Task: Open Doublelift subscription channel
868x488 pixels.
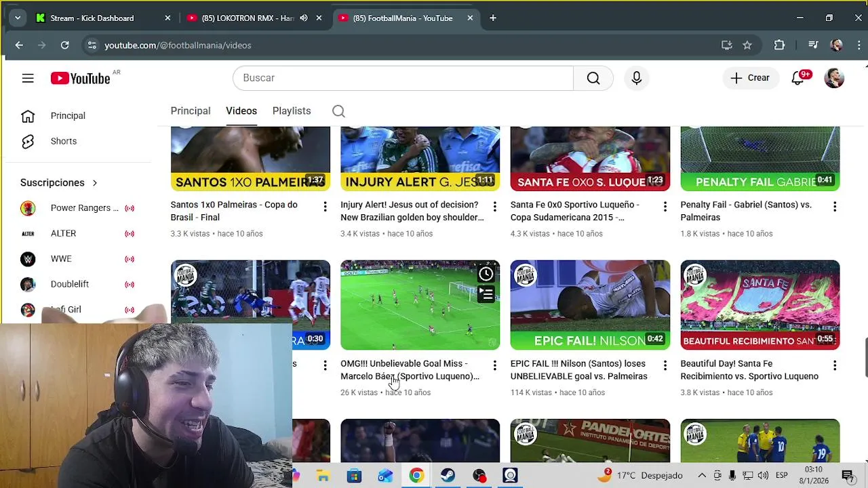Action: click(x=78, y=285)
